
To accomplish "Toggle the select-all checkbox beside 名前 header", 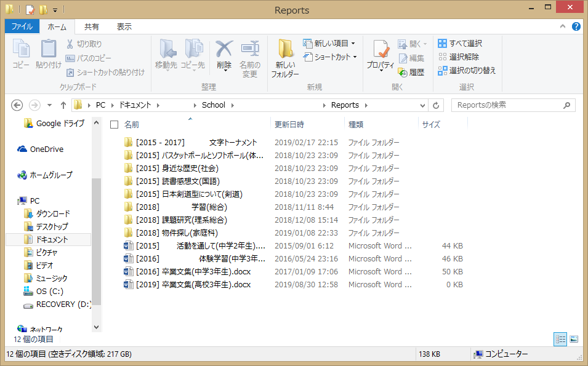I will click(x=114, y=125).
